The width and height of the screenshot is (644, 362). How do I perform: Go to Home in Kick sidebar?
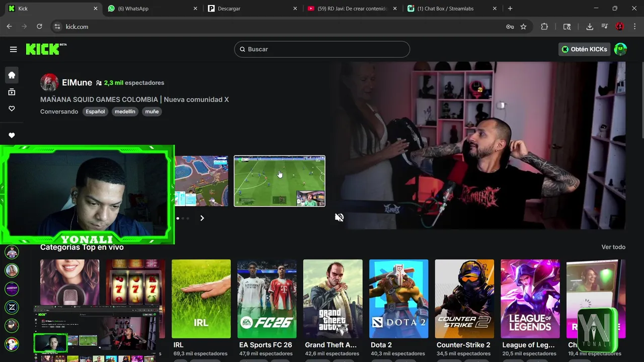pos(12,75)
